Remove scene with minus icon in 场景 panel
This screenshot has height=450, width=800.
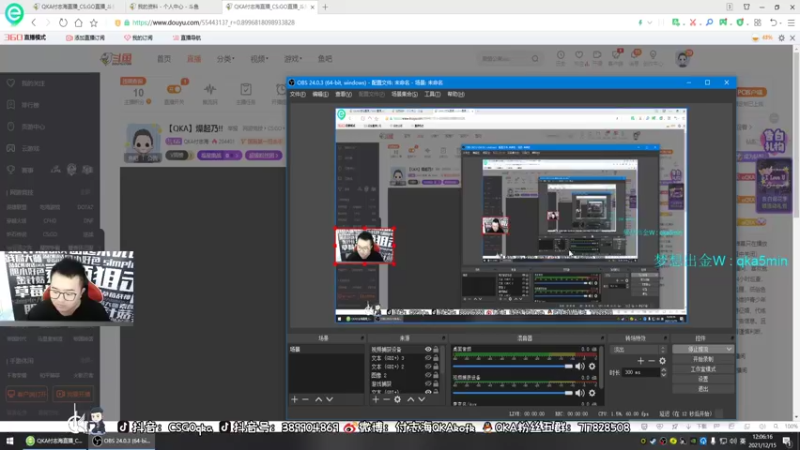pyautogui.click(x=306, y=399)
